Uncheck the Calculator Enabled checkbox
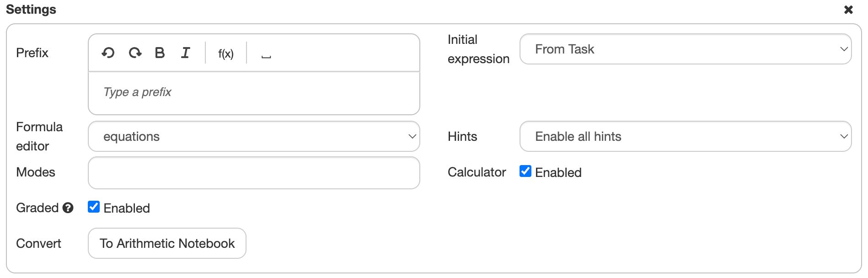The height and width of the screenshot is (278, 868). pos(525,171)
